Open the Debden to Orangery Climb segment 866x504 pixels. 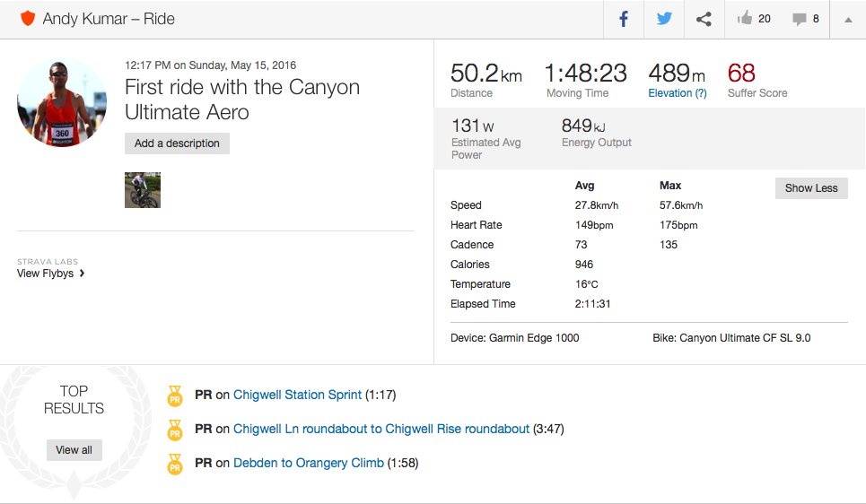pos(308,463)
